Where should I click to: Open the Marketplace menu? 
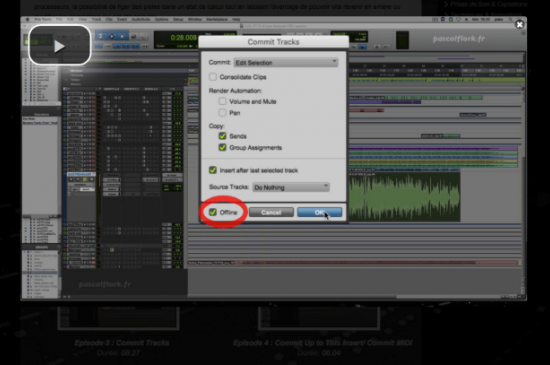click(x=217, y=19)
